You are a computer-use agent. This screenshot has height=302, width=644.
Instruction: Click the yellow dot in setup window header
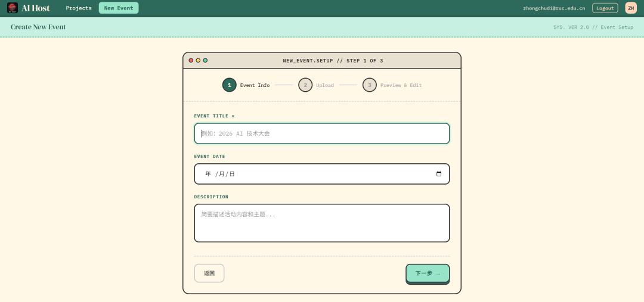tap(198, 60)
